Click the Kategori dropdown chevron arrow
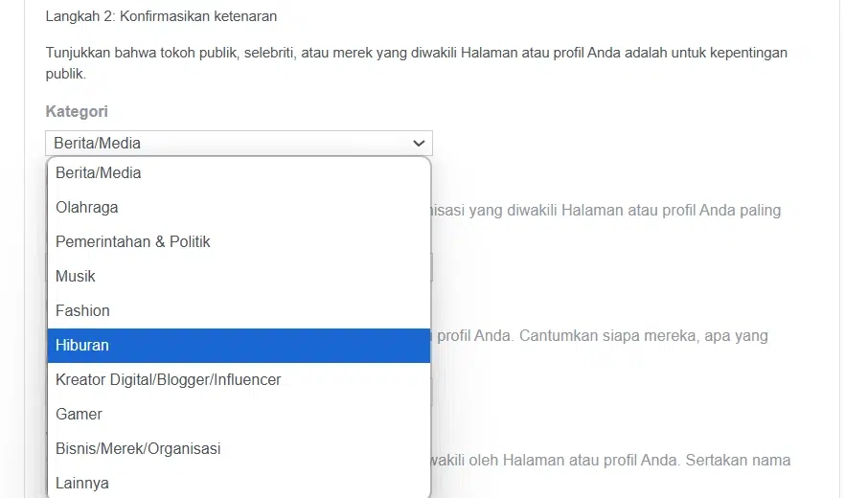 tap(419, 144)
